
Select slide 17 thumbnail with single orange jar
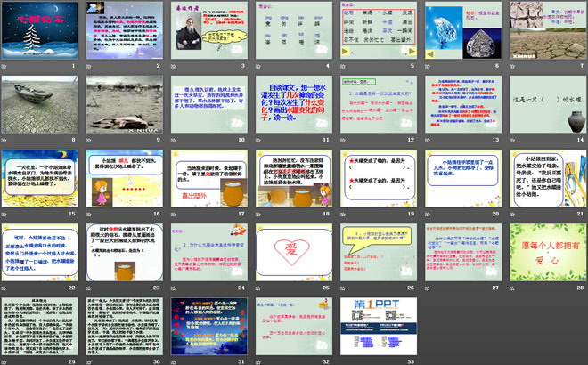pyautogui.click(x=209, y=178)
